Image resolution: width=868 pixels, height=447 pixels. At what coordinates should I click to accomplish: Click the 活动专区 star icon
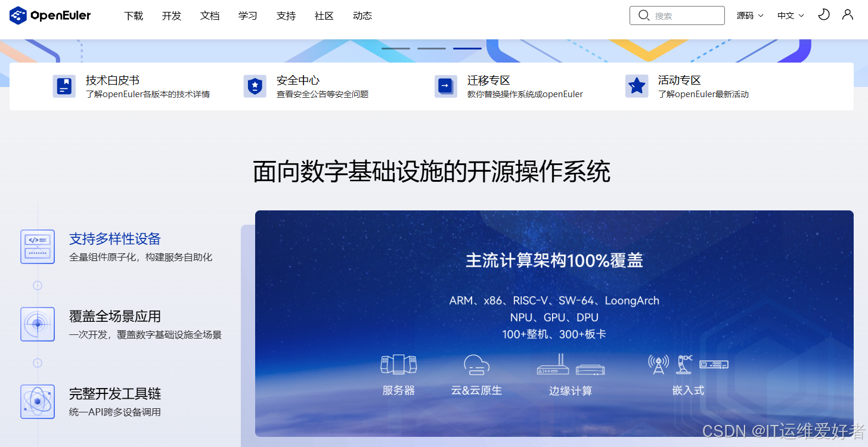(x=636, y=86)
